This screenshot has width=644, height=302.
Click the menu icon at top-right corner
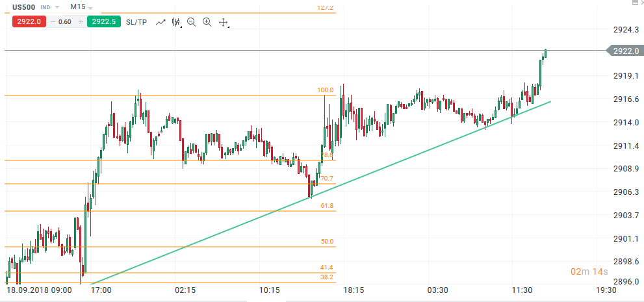tap(636, 3)
